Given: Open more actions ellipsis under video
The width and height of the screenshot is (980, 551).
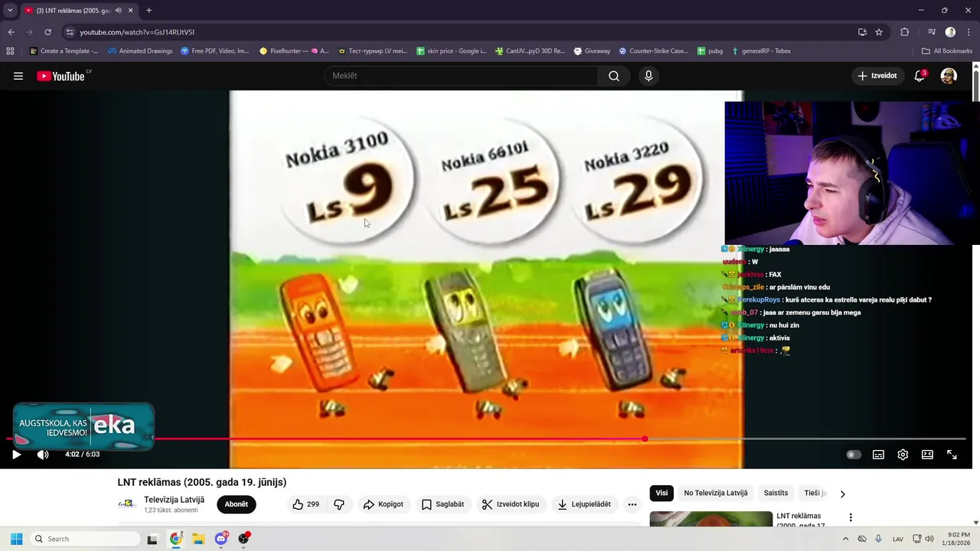Looking at the screenshot, I should (632, 504).
